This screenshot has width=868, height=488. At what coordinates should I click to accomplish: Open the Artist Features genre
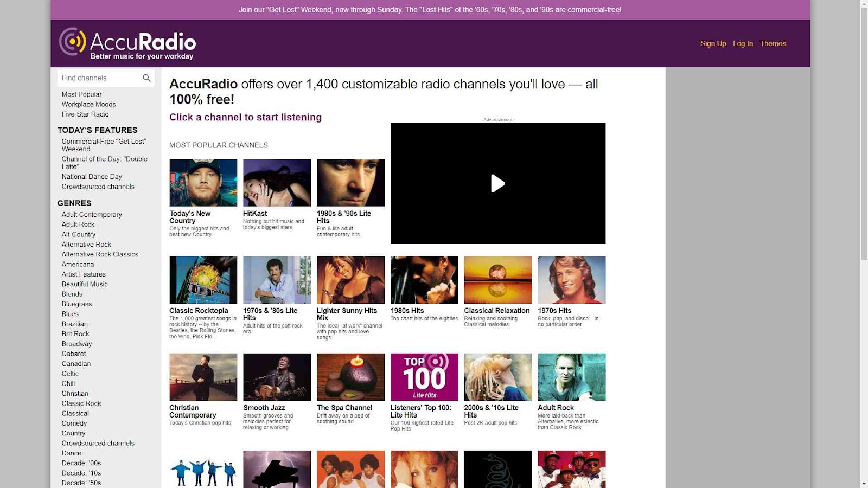84,274
